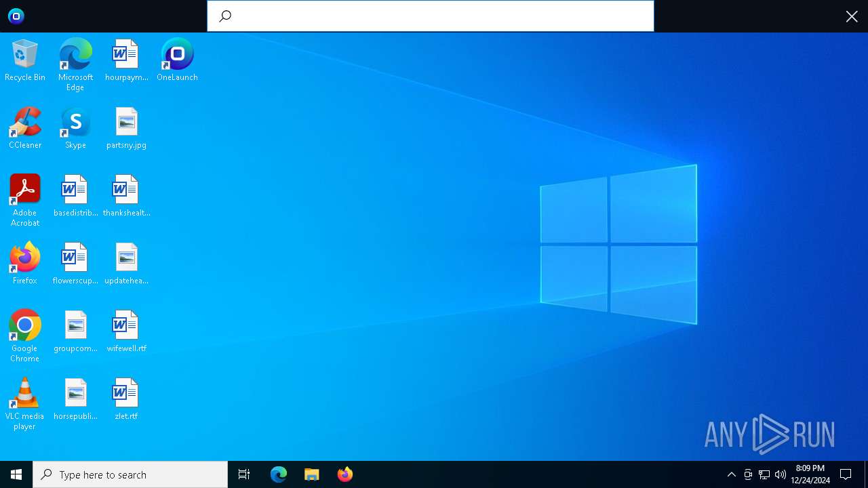
Task: Select the CCleaner desktop shortcut
Action: coord(25,127)
